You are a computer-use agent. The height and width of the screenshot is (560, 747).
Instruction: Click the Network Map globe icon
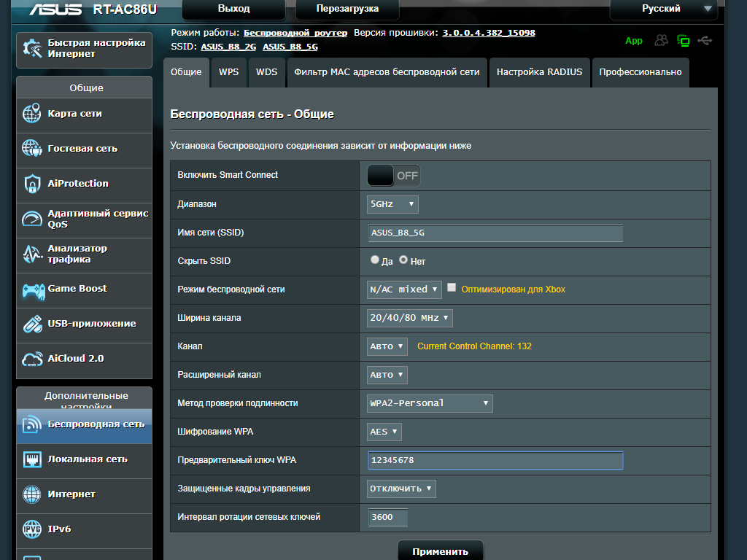point(32,113)
